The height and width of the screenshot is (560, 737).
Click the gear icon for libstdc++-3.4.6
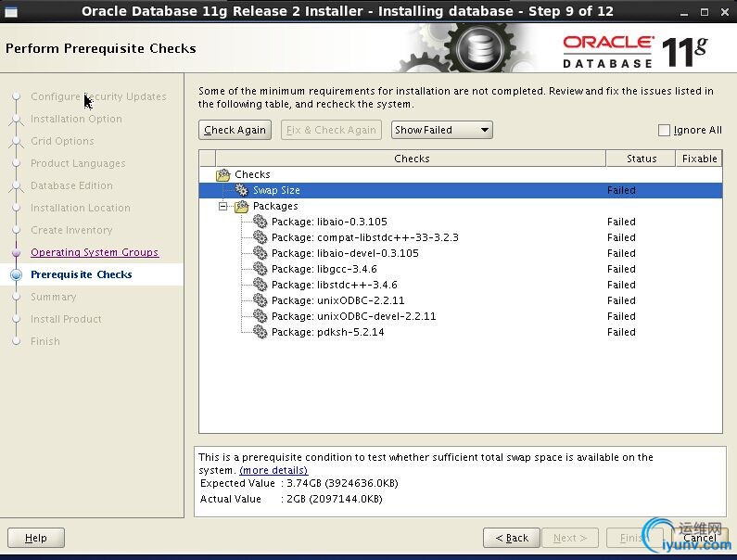260,285
